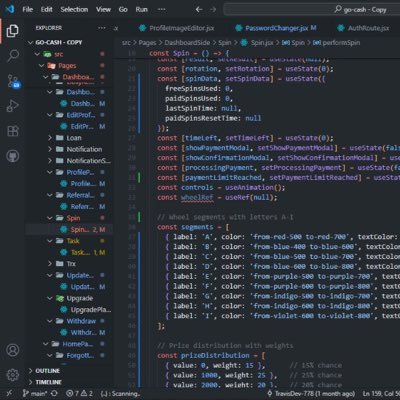This screenshot has height=400, width=400.
Task: Collapse the Pages folder
Action: coord(41,65)
